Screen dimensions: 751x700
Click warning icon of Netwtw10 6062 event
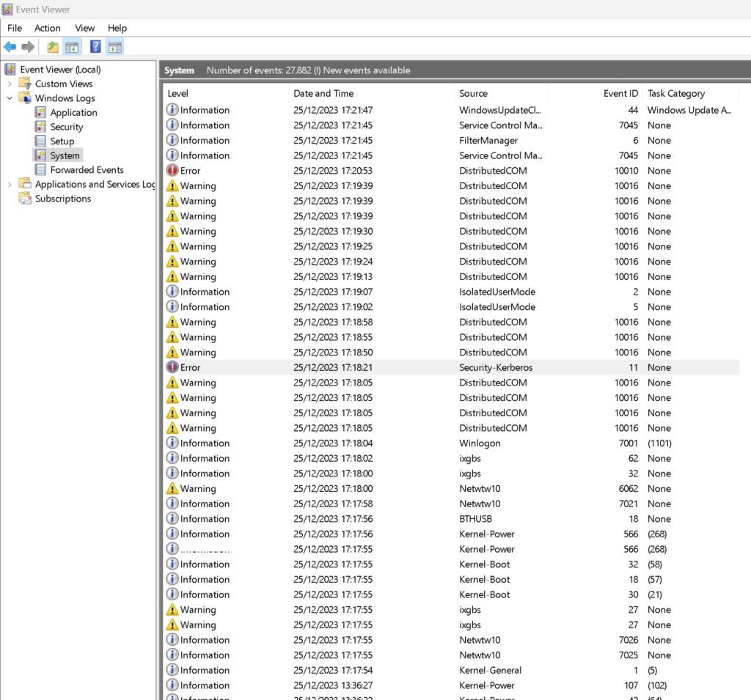click(x=172, y=488)
